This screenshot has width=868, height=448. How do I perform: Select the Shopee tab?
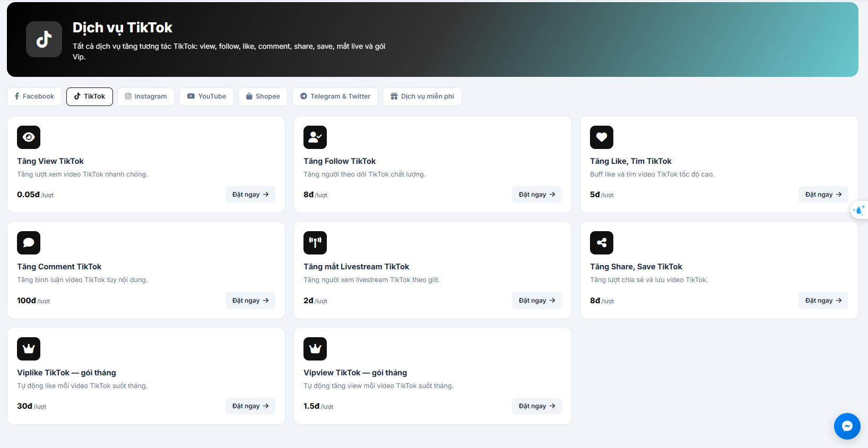click(263, 96)
